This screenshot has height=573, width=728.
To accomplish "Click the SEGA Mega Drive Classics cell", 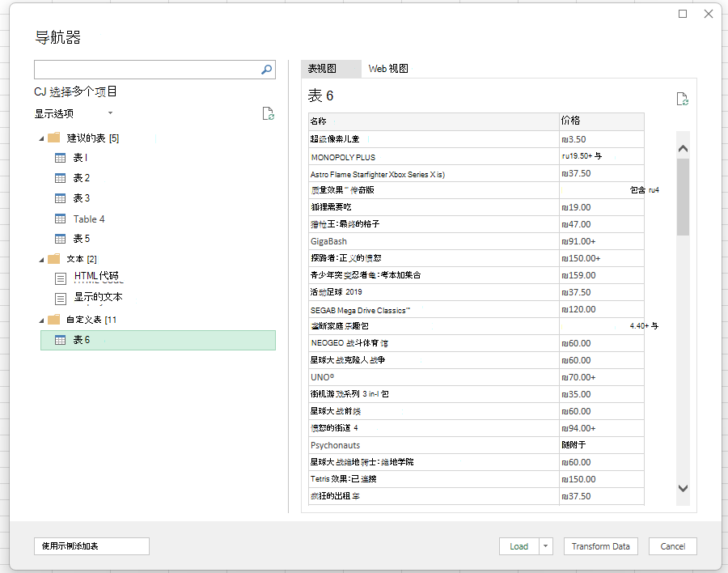I will coord(434,309).
